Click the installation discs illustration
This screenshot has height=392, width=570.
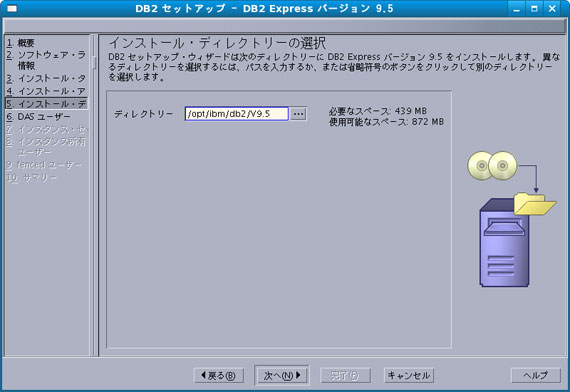(x=493, y=165)
